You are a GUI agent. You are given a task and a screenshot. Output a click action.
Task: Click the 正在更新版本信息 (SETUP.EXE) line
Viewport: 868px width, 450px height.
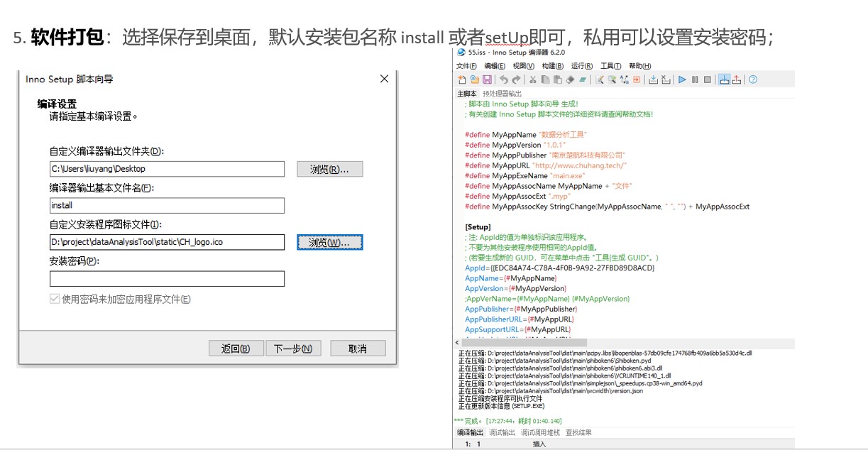501,407
